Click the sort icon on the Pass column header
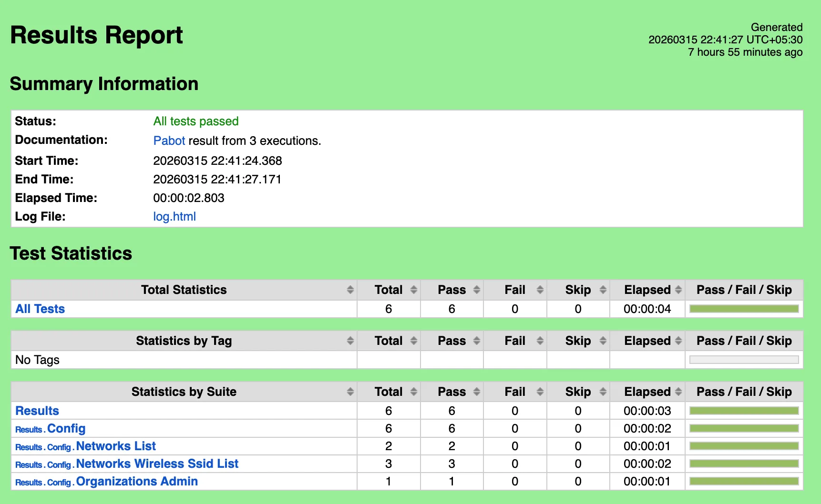 point(476,290)
